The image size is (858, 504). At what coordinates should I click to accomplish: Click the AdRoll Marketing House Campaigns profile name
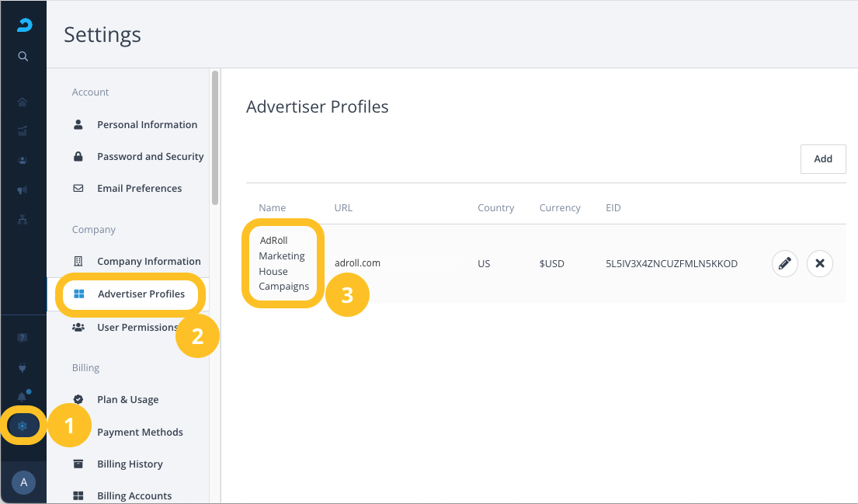click(283, 263)
